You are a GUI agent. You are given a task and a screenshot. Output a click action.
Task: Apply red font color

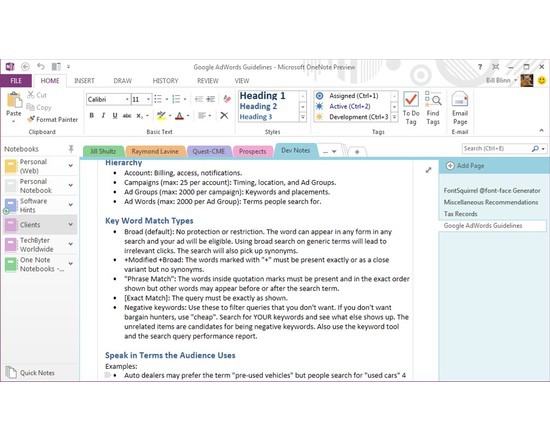click(x=180, y=115)
